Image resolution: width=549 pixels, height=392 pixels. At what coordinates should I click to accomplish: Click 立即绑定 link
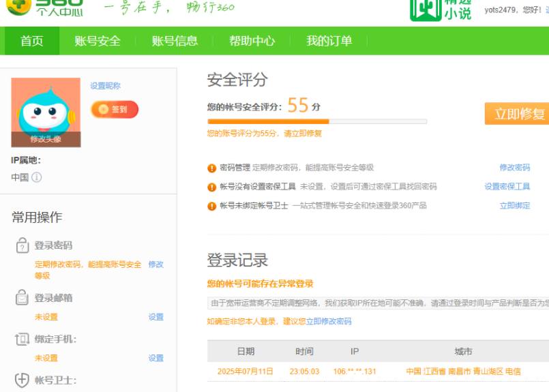(x=515, y=205)
